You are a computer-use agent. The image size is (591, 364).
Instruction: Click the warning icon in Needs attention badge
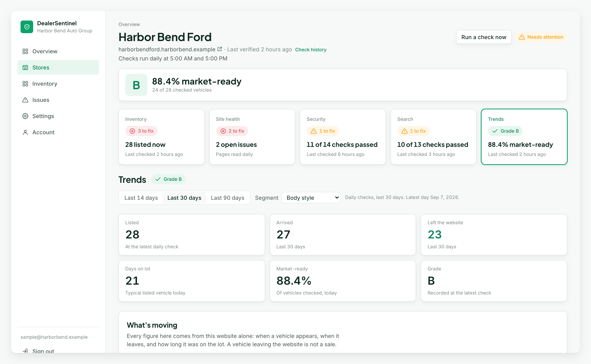(x=522, y=37)
